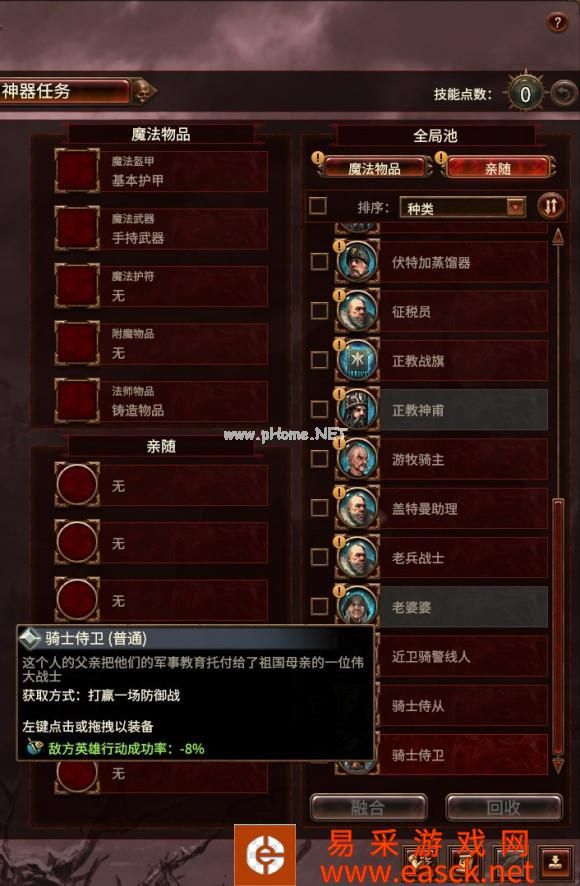The image size is (580, 886).
Task: Click the follower list scrollbar thumb
Action: (558, 627)
